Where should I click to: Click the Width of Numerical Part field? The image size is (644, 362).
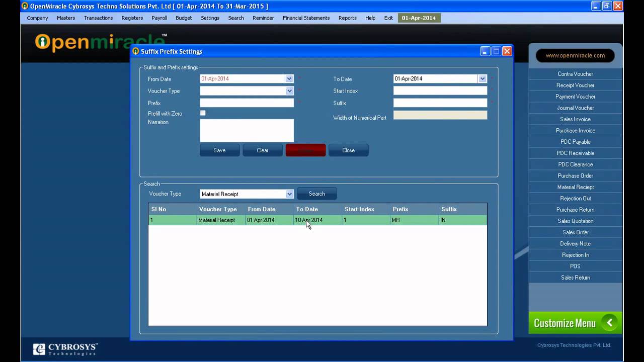440,115
